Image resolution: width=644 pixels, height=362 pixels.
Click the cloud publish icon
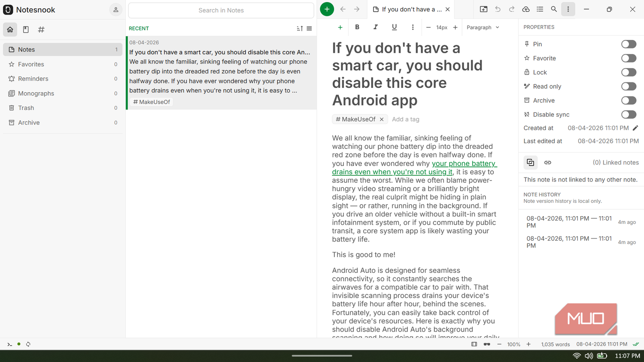[x=526, y=9]
